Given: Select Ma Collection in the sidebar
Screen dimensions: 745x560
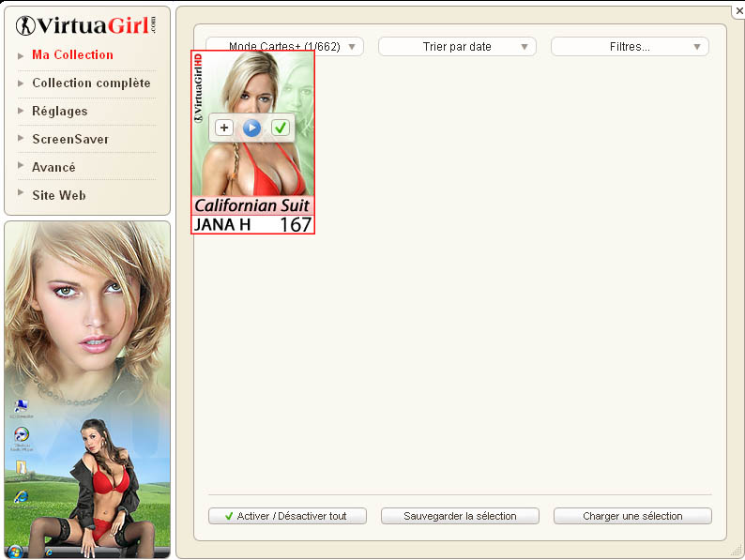Looking at the screenshot, I should (72, 55).
